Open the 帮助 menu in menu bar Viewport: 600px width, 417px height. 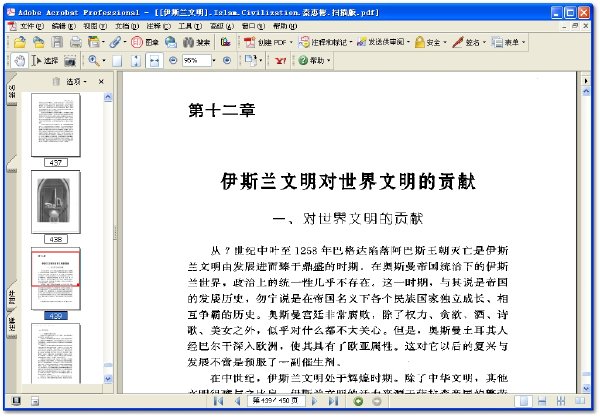click(285, 26)
